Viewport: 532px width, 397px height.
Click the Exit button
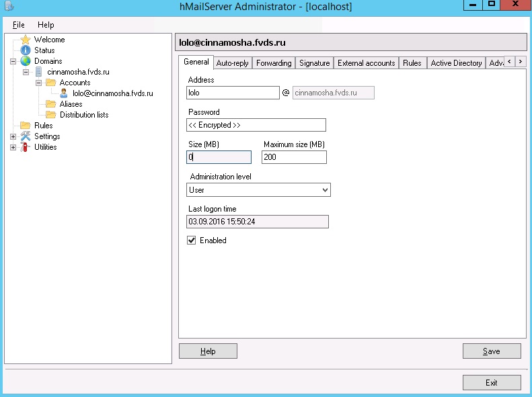coord(492,383)
